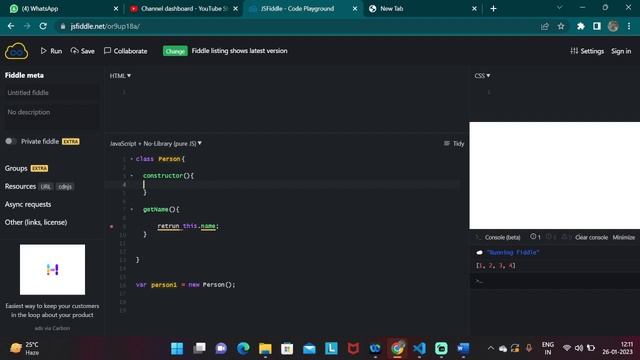Screen dimensions: 640x360
Task: Click the URL tag beside Resources
Action: pos(46,187)
